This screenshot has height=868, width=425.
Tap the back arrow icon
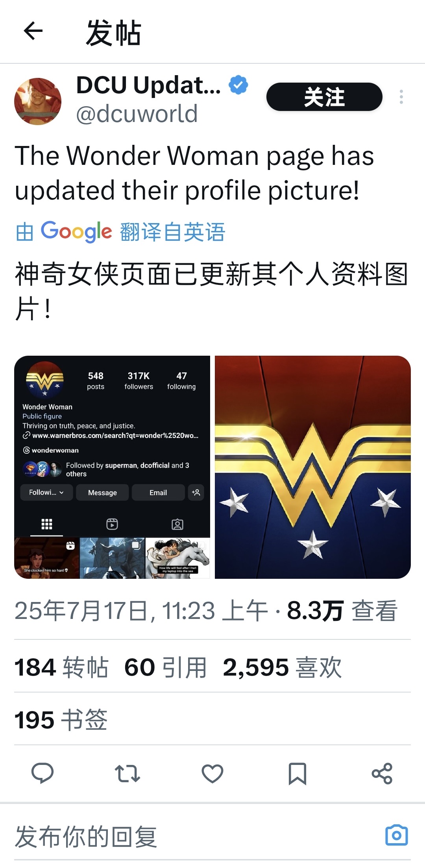pos(33,31)
